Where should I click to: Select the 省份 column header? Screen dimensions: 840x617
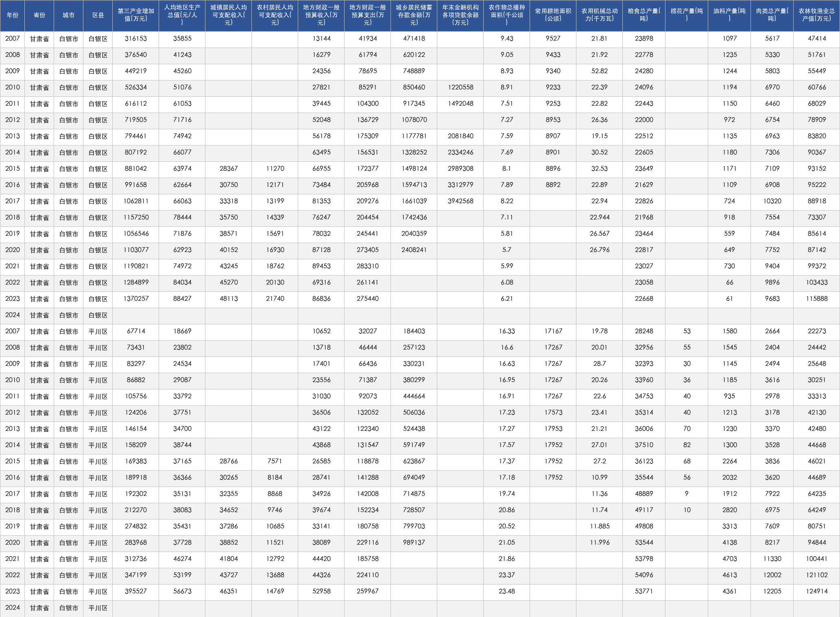point(39,15)
